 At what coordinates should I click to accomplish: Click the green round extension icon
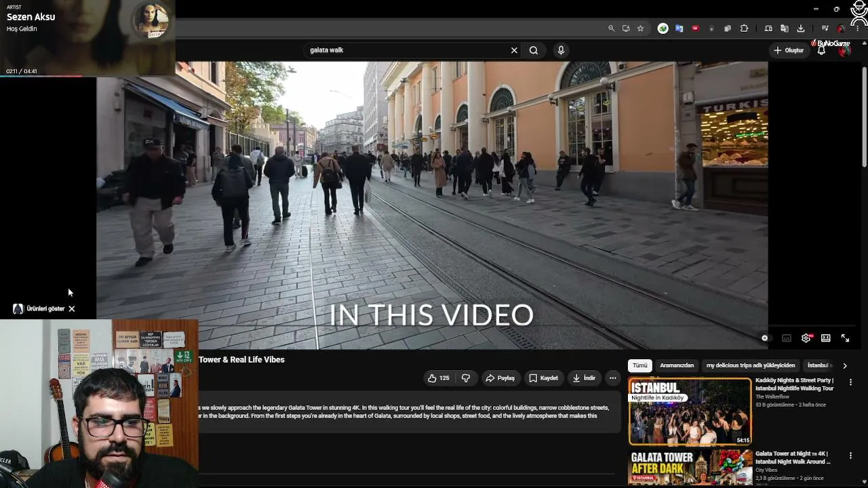point(663,28)
